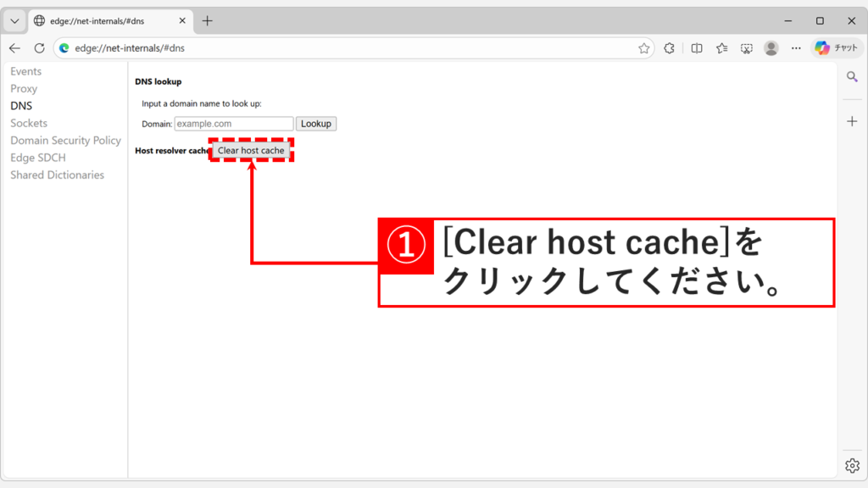This screenshot has height=488, width=868.
Task: Open Copilot chat in Edge
Action: pos(837,47)
